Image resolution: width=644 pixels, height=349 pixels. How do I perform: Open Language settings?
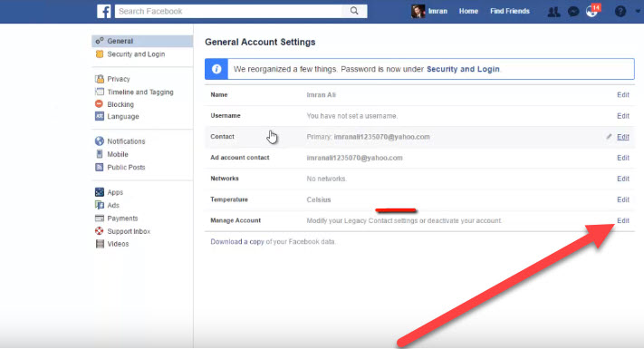click(x=123, y=116)
